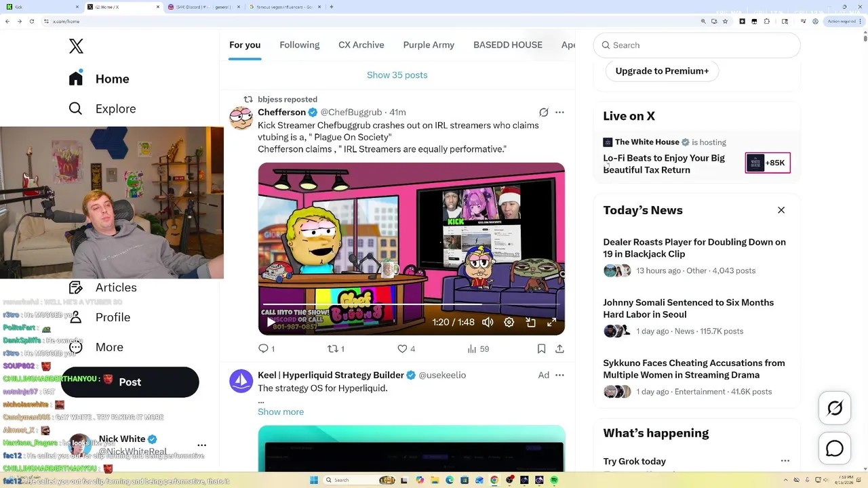This screenshot has width=868, height=488.
Task: Switch to the Purple Army tab
Action: (429, 45)
